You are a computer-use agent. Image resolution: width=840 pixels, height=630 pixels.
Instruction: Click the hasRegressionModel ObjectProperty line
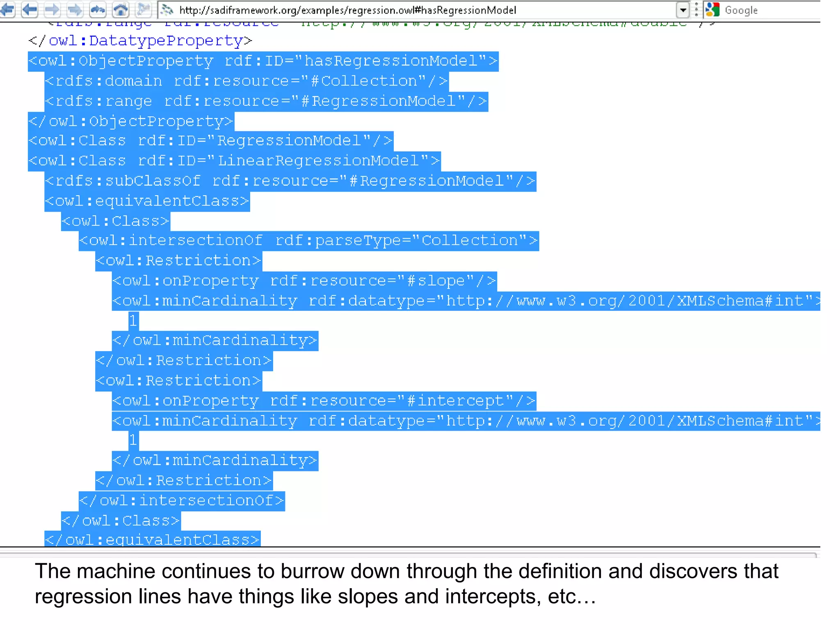(263, 61)
